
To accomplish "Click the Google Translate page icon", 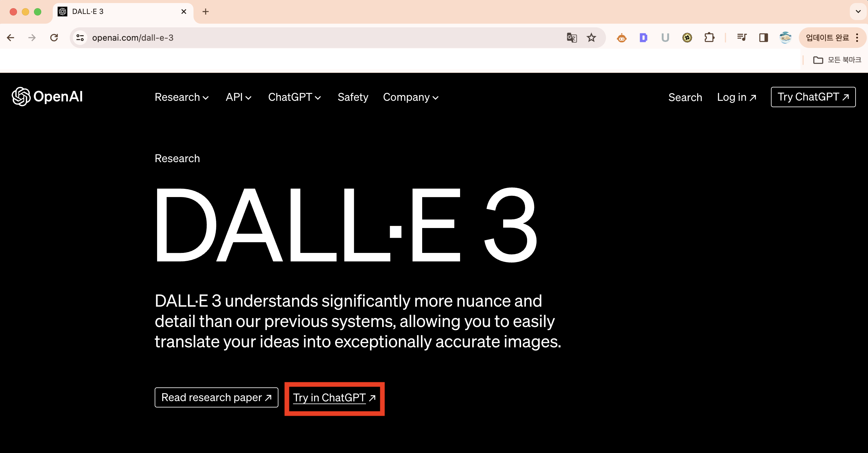I will pyautogui.click(x=571, y=38).
